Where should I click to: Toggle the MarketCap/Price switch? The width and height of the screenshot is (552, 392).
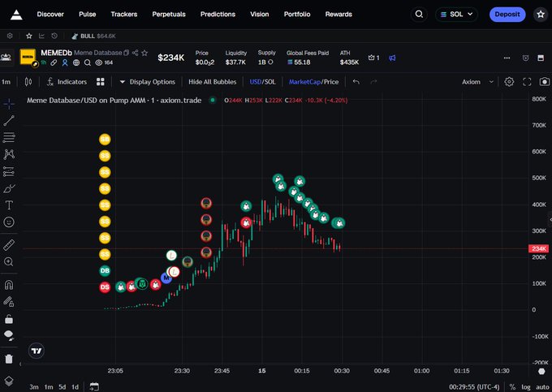click(x=313, y=82)
